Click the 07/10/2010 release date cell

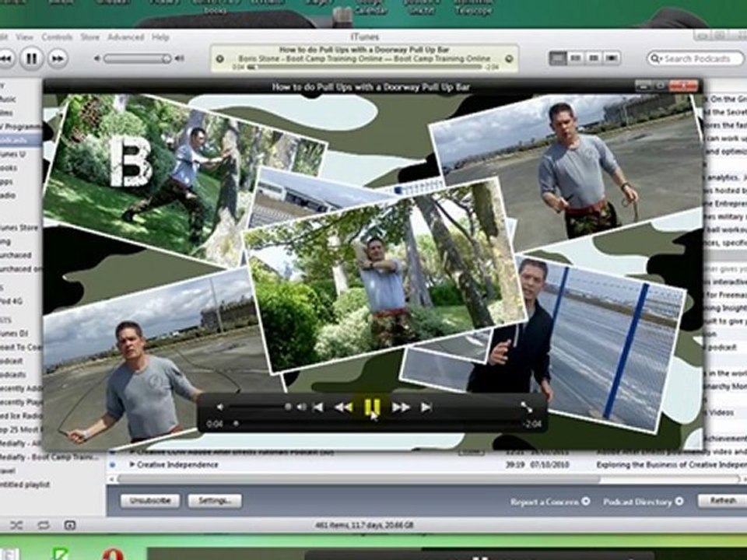[x=549, y=464]
